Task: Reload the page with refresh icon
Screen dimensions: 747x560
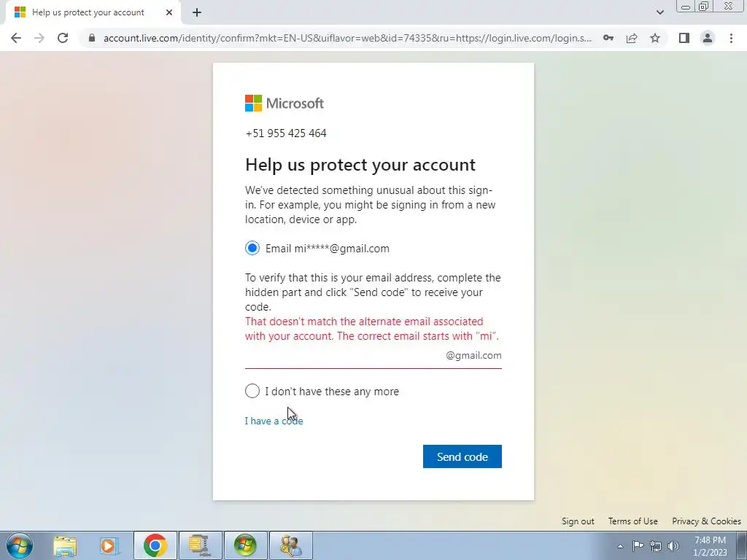Action: [x=63, y=38]
